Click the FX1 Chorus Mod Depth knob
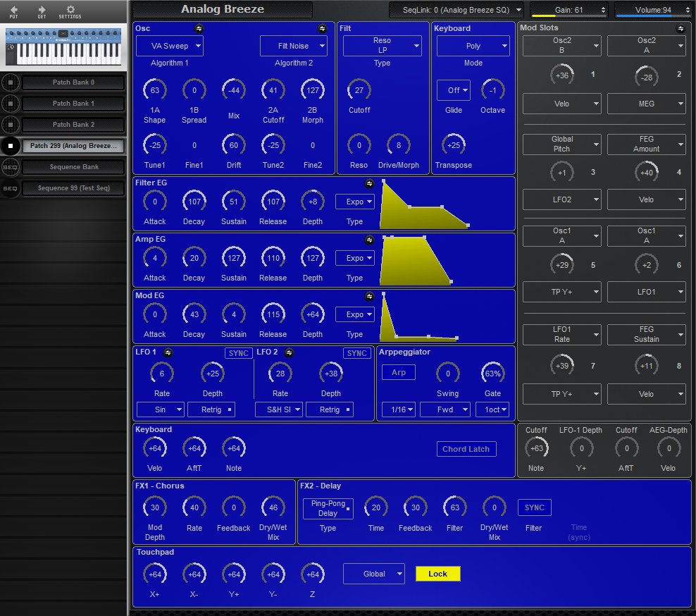 pyautogui.click(x=154, y=507)
